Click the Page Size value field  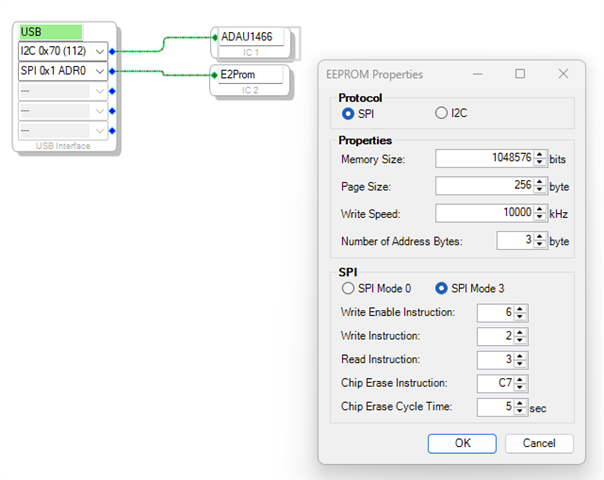click(485, 186)
